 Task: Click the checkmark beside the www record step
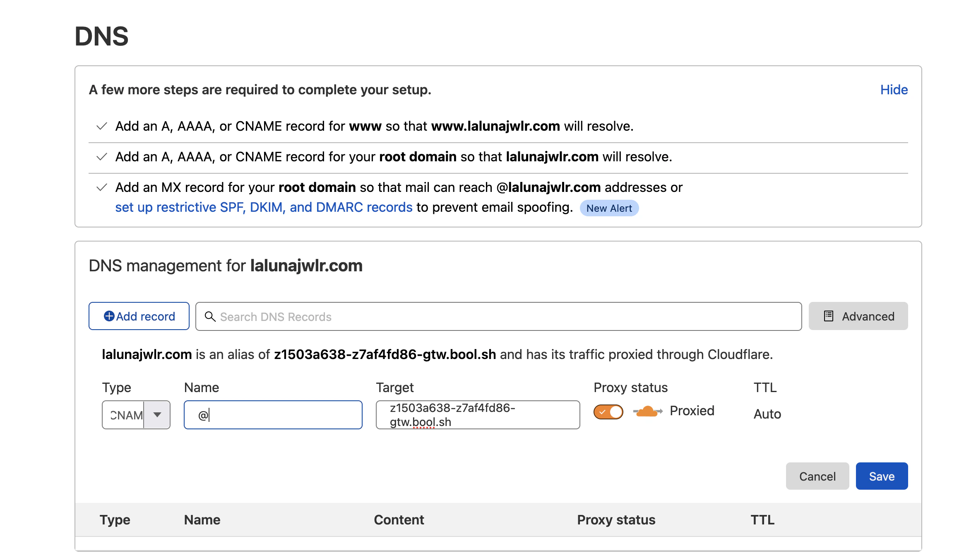click(101, 126)
